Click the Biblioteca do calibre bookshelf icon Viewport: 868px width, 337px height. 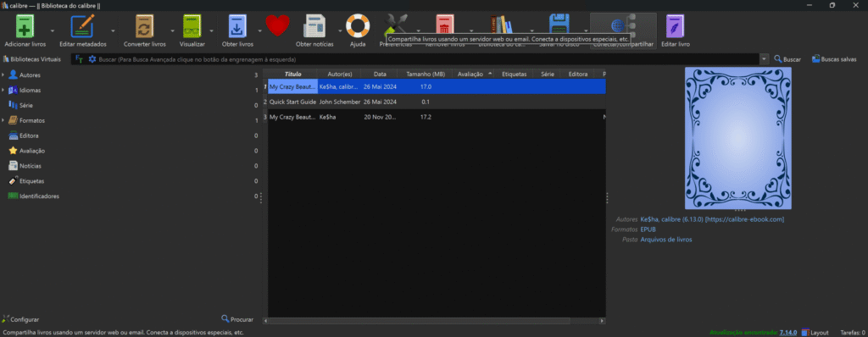502,25
